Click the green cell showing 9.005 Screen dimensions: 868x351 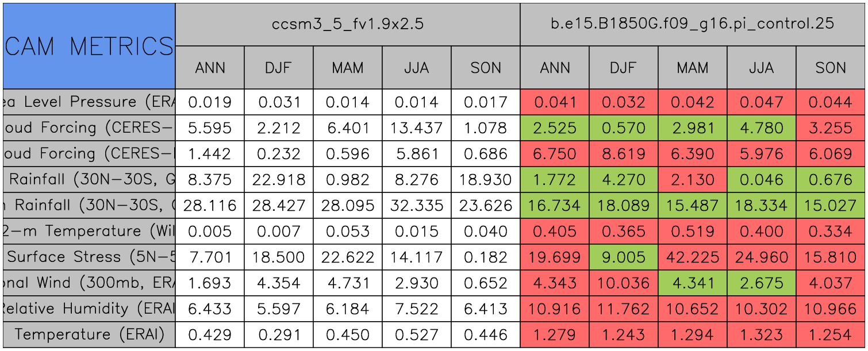point(624,257)
